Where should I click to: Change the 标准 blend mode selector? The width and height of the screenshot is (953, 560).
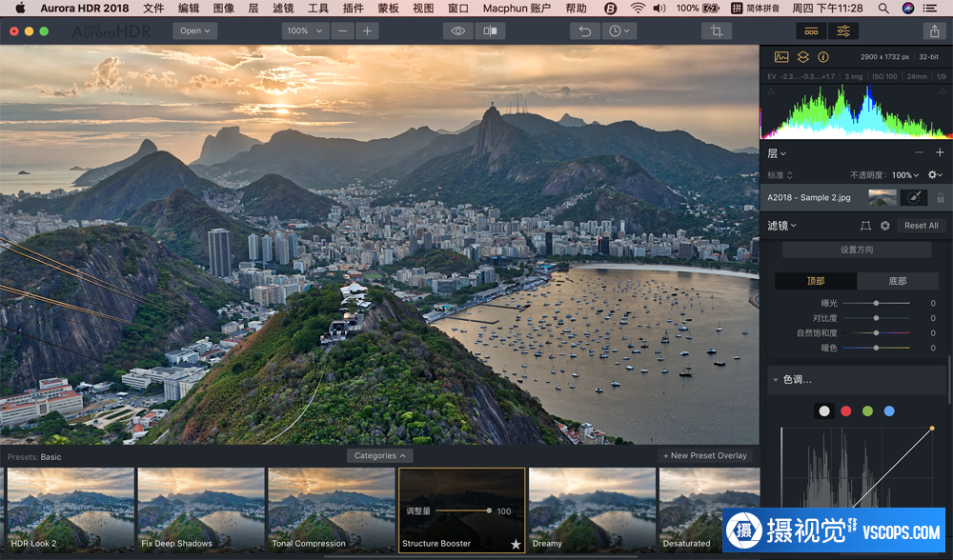[x=781, y=175]
